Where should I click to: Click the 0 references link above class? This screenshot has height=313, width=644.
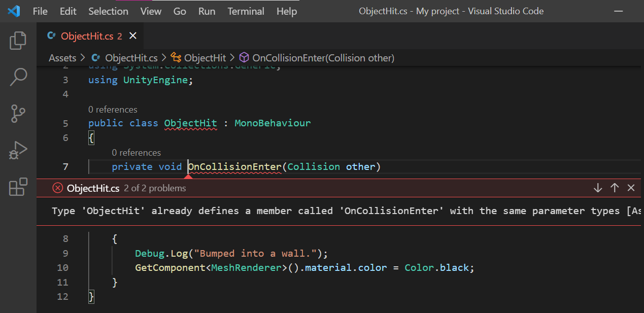pyautogui.click(x=113, y=110)
